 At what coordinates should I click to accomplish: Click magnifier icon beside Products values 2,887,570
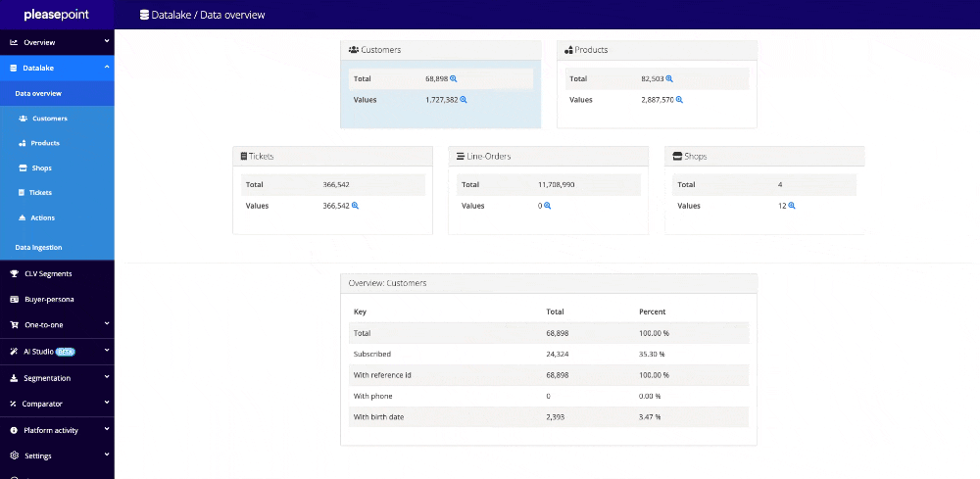coord(679,100)
